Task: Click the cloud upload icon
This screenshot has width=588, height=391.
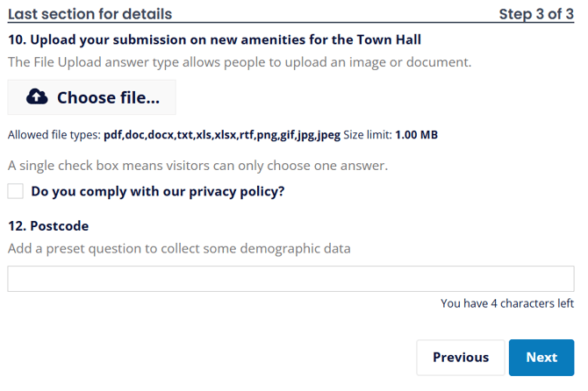Action: [37, 97]
